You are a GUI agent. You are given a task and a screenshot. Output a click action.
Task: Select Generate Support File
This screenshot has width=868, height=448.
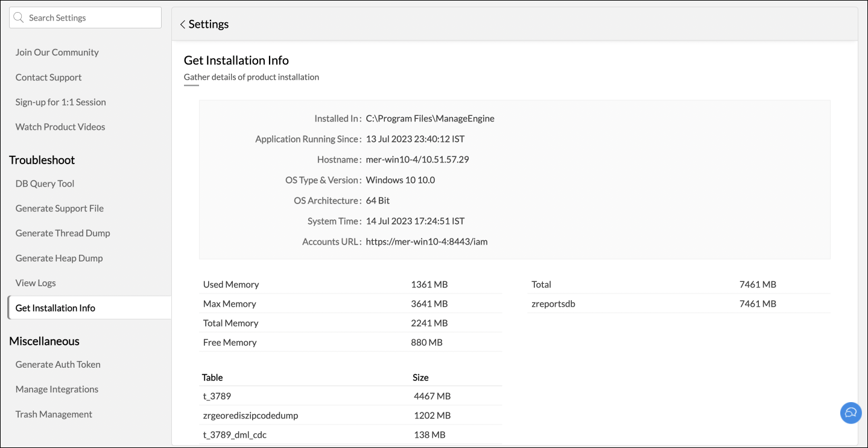[59, 208]
